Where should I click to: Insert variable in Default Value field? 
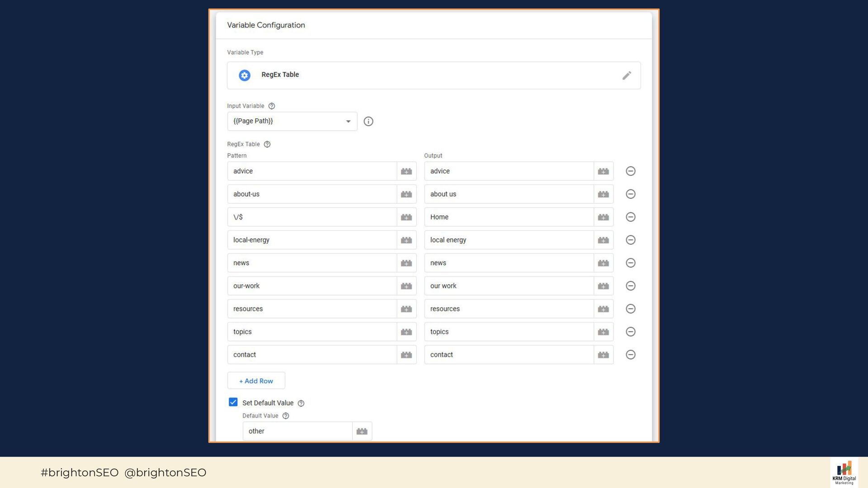click(x=362, y=432)
